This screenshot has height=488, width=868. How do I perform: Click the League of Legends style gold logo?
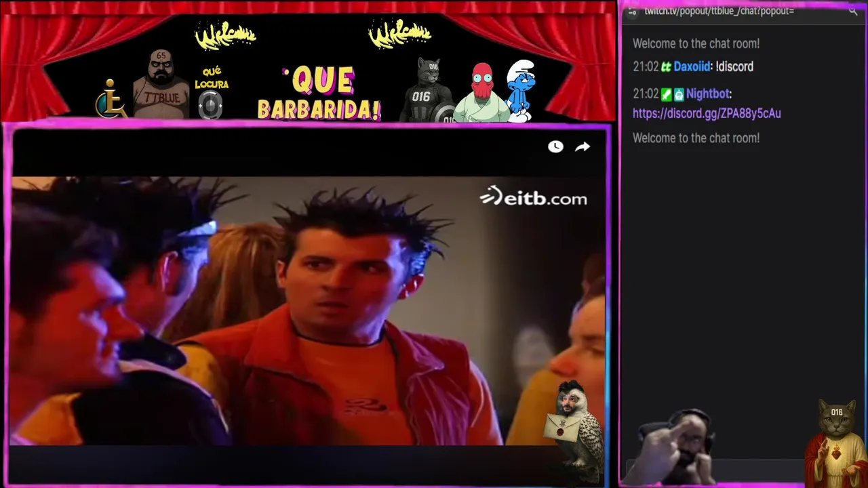coord(112,98)
